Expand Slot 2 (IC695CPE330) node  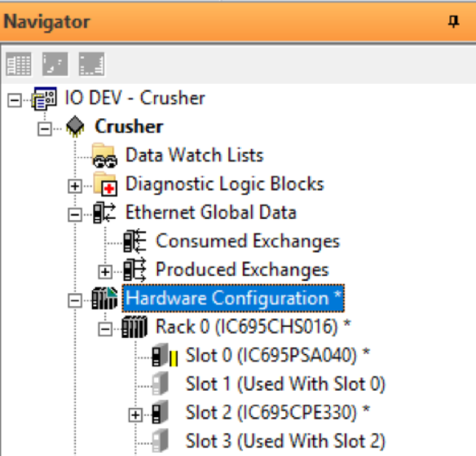[x=135, y=414]
